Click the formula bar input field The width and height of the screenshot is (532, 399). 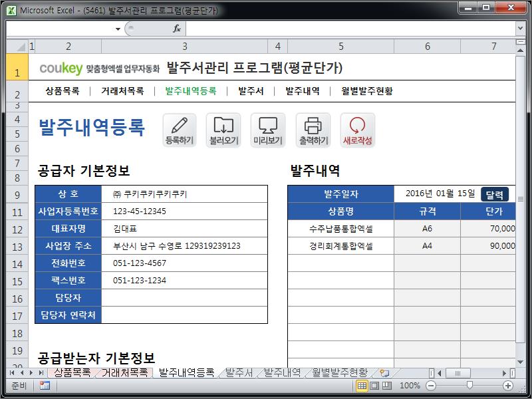point(350,29)
